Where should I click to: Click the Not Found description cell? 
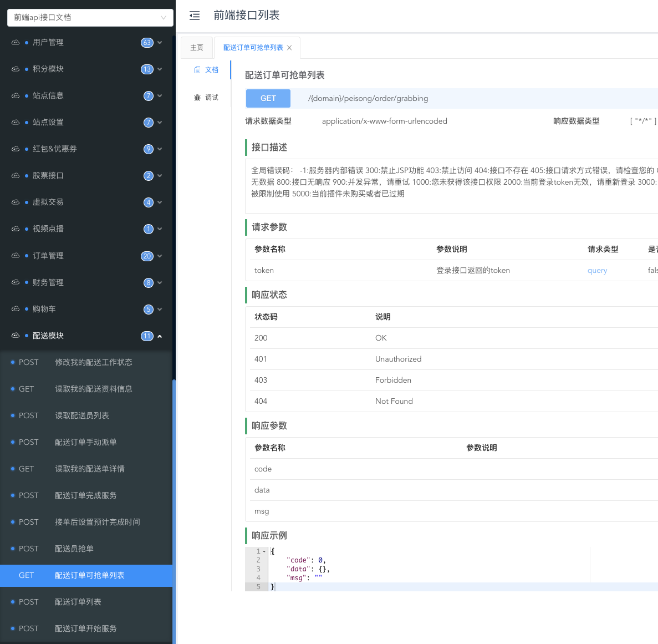394,402
